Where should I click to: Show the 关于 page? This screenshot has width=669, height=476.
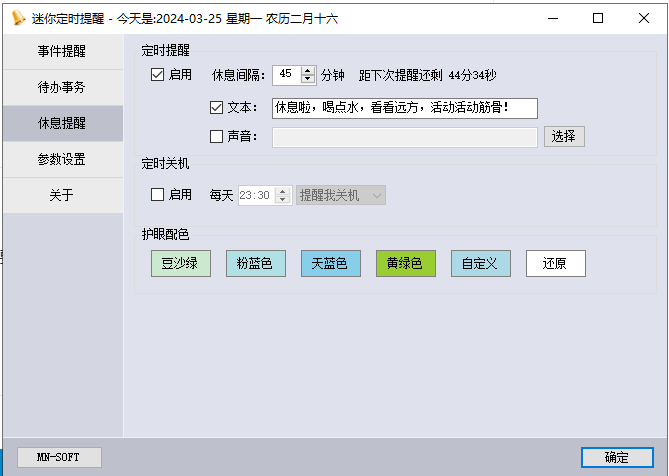(62, 195)
